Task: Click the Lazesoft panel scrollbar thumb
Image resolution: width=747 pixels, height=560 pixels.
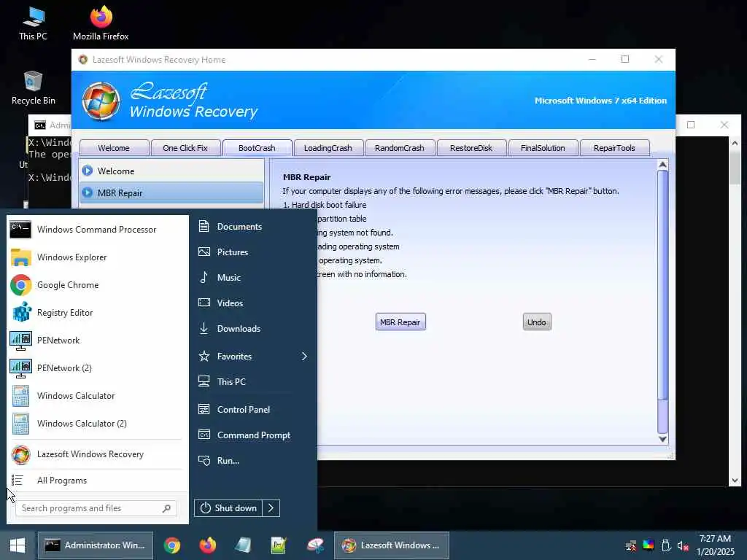Action: (662, 285)
